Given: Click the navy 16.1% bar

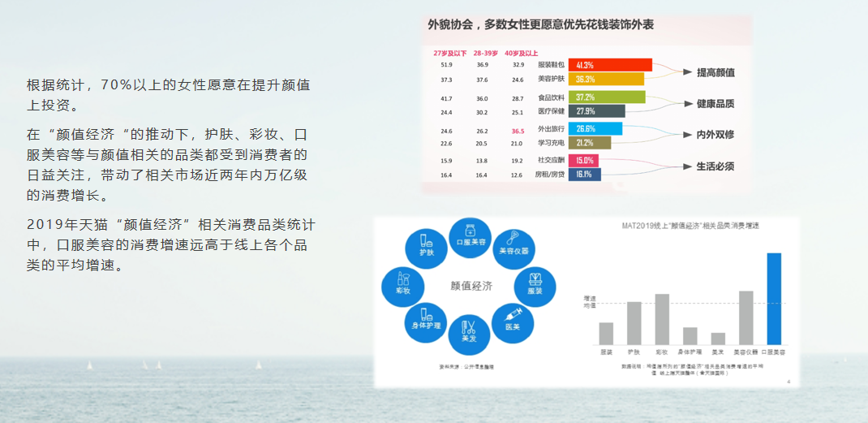Looking at the screenshot, I should pos(585,175).
